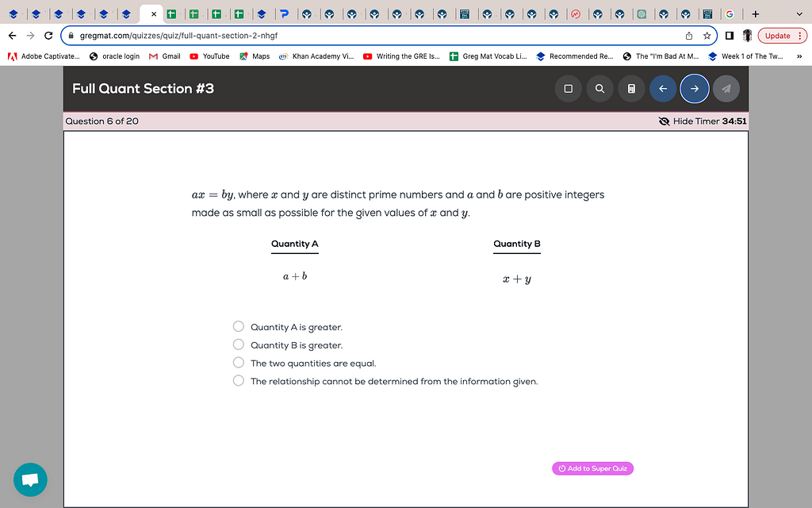The height and width of the screenshot is (508, 812).
Task: Go to previous question with back arrow icon
Action: 663,89
